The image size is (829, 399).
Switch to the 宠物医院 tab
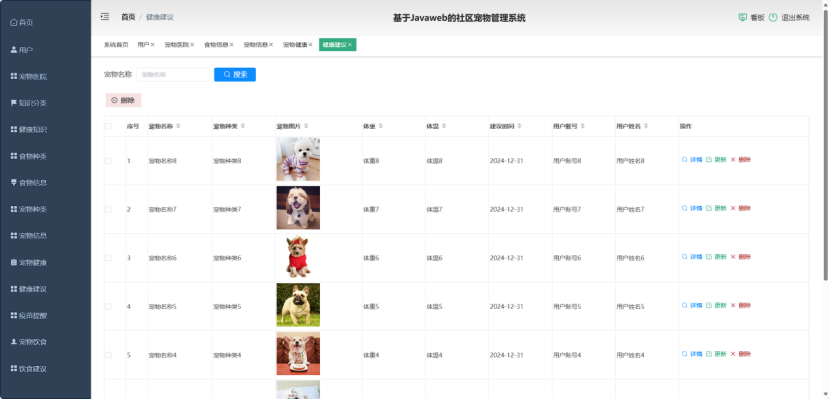click(x=176, y=45)
